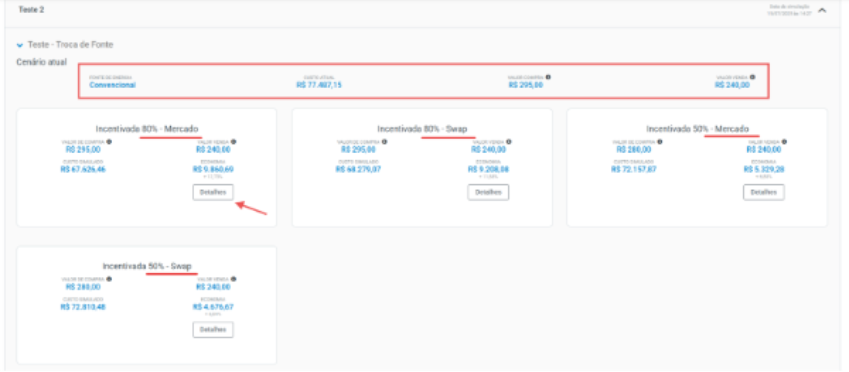Screen dimensions: 849x372
Task: Click Valor de Compra info icon in Incentivada 50% - Mercado
Action: pos(659,142)
